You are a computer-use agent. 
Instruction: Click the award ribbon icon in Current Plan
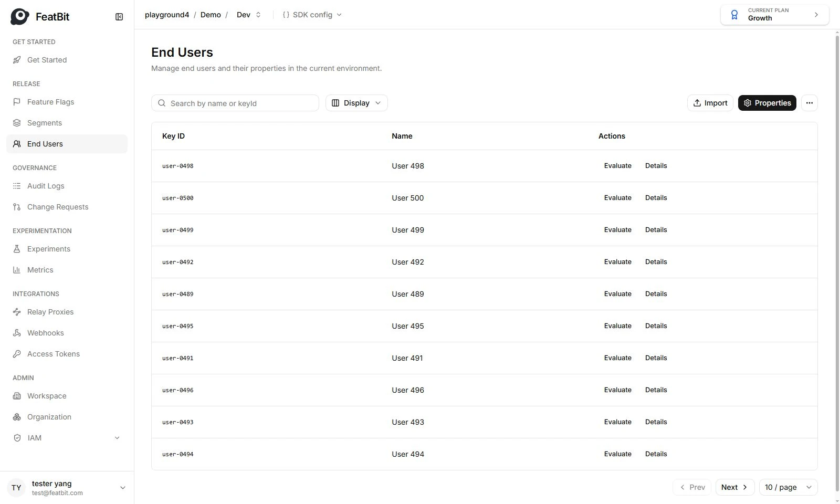[734, 15]
